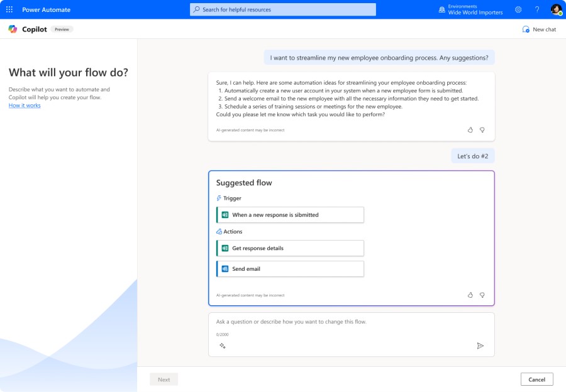Viewport: 566px width, 392px height.
Task: Click the Trigger lightning bolt icon
Action: (218, 198)
